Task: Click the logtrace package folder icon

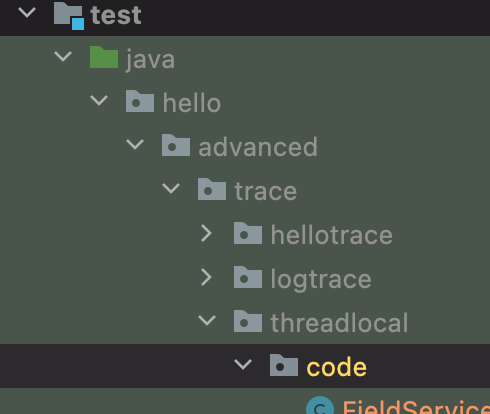Action: pyautogui.click(x=248, y=277)
